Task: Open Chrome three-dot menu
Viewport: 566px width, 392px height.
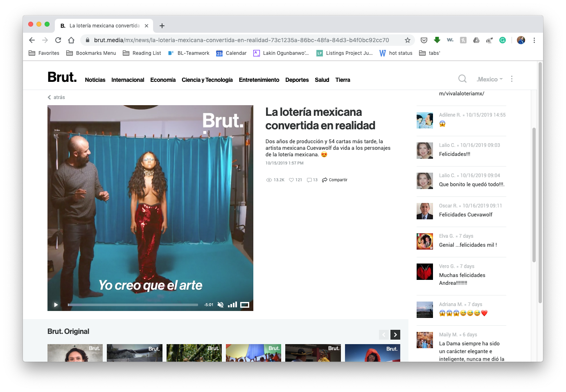Action: pos(534,40)
